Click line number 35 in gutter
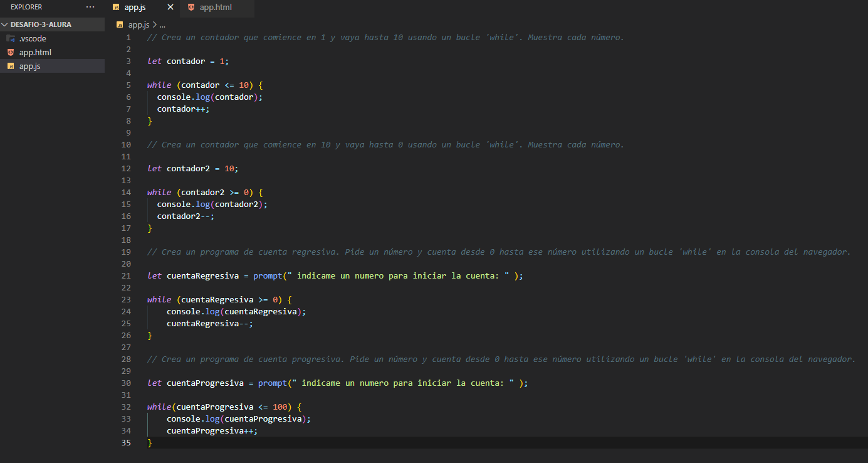This screenshot has width=868, height=463. [x=127, y=443]
